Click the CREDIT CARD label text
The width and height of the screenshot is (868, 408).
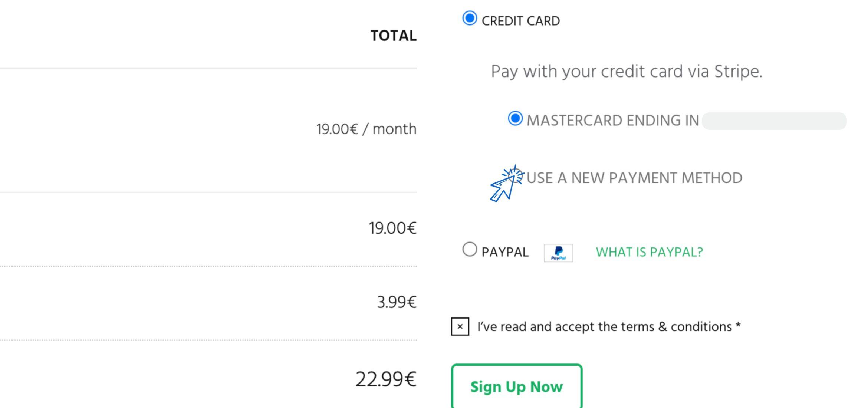click(520, 21)
